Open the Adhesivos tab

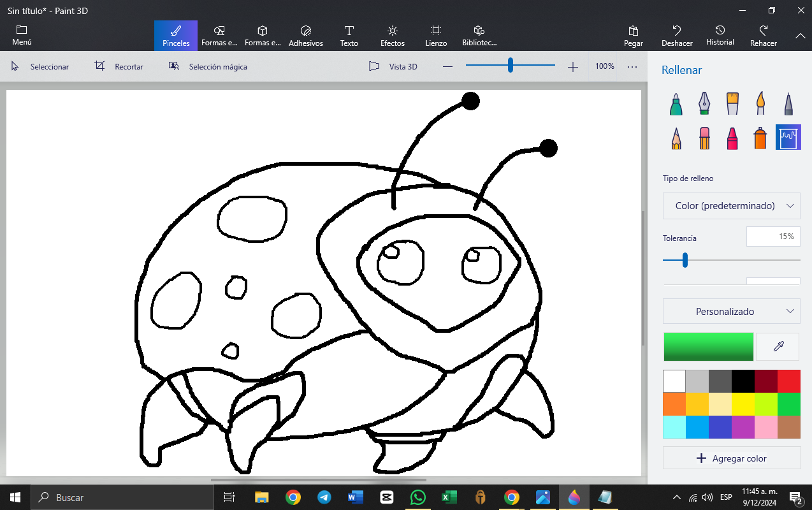tap(306, 36)
